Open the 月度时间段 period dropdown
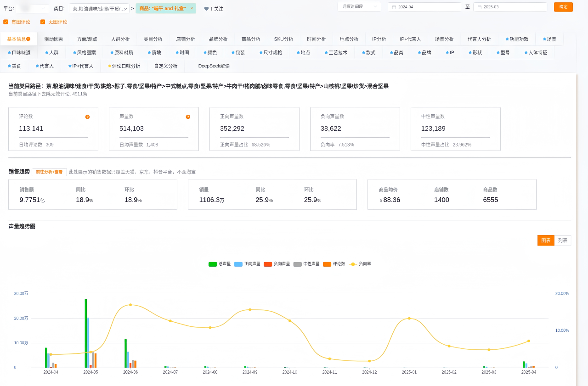The width and height of the screenshot is (588, 386). coord(359,6)
